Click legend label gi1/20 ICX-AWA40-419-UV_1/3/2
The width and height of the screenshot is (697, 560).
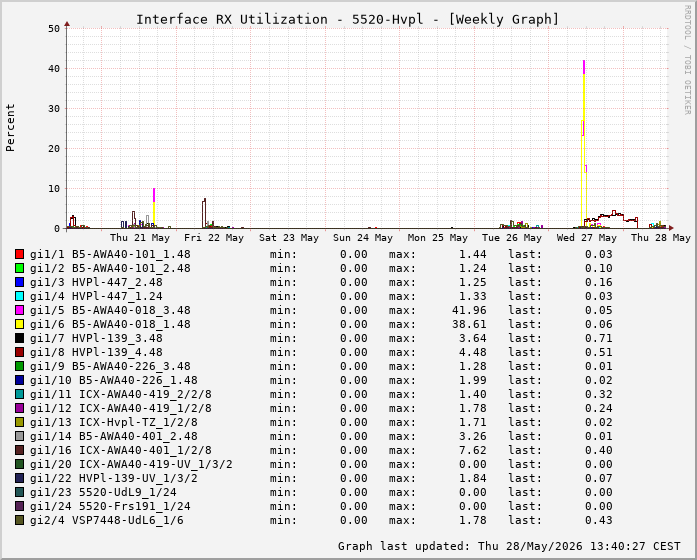131,464
